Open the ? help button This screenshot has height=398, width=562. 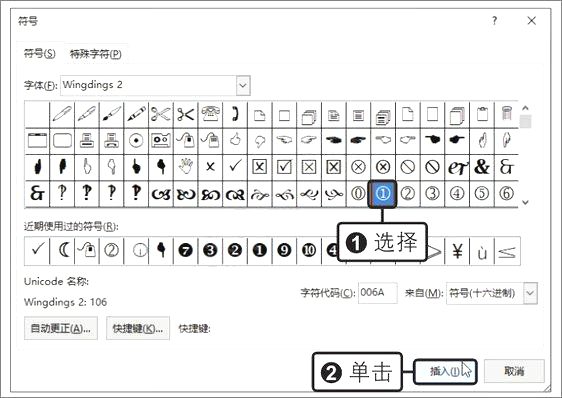[495, 21]
